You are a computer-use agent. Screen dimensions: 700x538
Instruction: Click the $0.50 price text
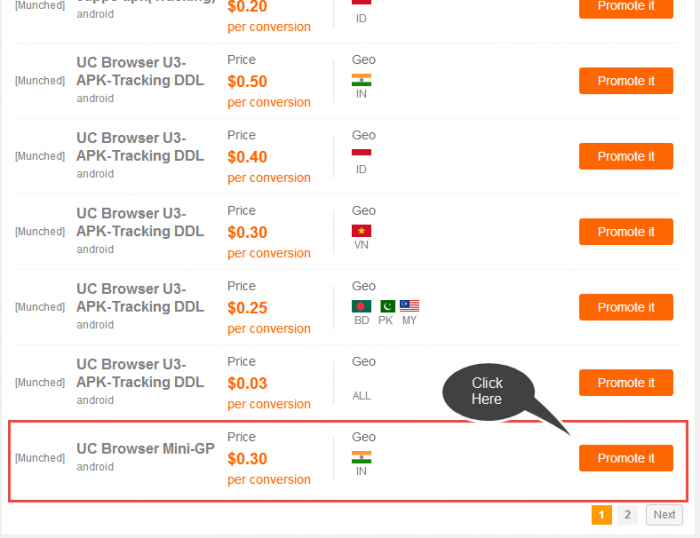(x=247, y=81)
